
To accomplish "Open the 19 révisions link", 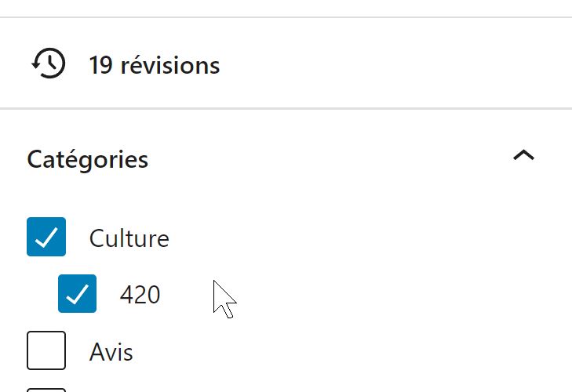I will point(155,65).
